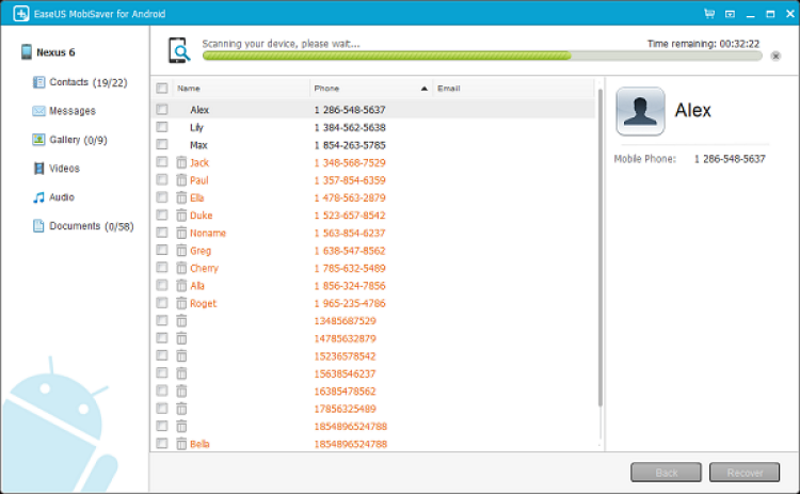This screenshot has height=494, width=800.
Task: Cancel scan with the round stop icon
Action: [x=776, y=56]
